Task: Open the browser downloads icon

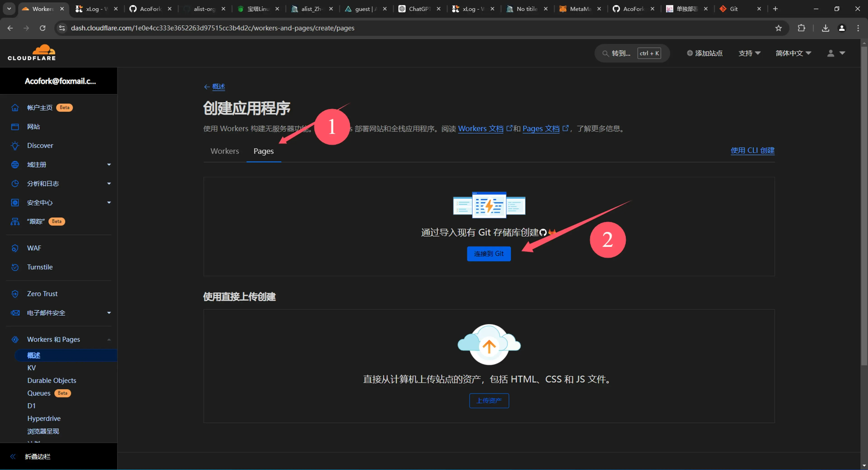Action: pyautogui.click(x=825, y=28)
